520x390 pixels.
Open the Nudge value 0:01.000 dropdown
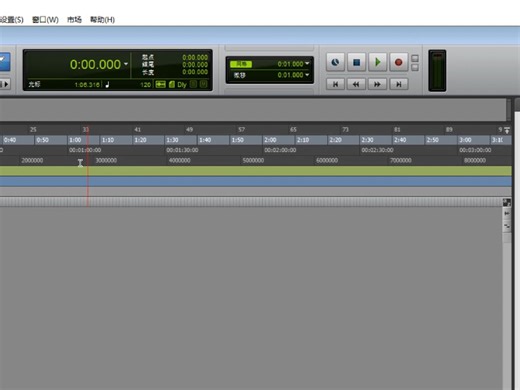tap(307, 75)
